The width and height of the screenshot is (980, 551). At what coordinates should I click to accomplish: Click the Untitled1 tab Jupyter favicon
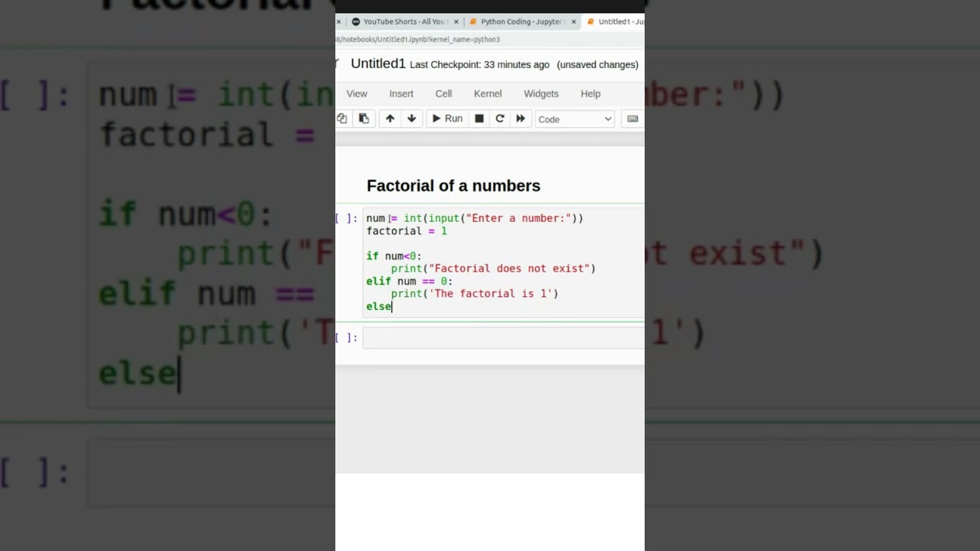click(x=590, y=21)
